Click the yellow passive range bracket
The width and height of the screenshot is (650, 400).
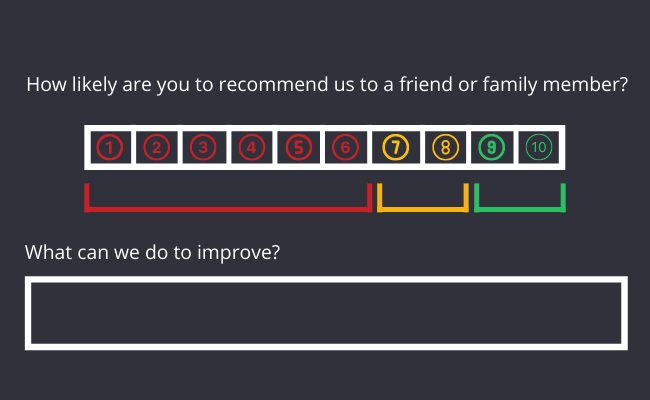[422, 208]
